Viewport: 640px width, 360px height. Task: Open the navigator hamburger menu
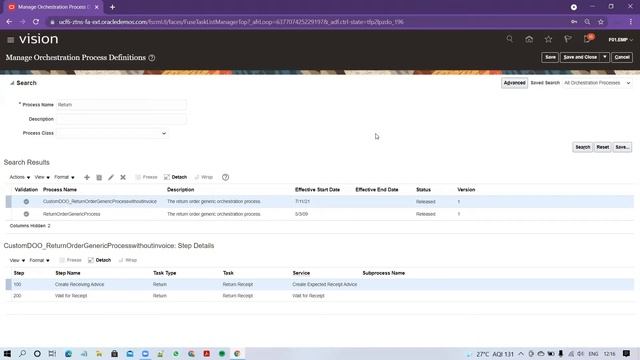(11, 40)
